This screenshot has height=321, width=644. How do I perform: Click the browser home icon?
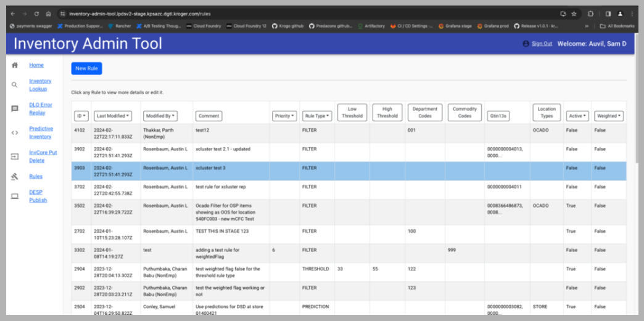coord(48,14)
